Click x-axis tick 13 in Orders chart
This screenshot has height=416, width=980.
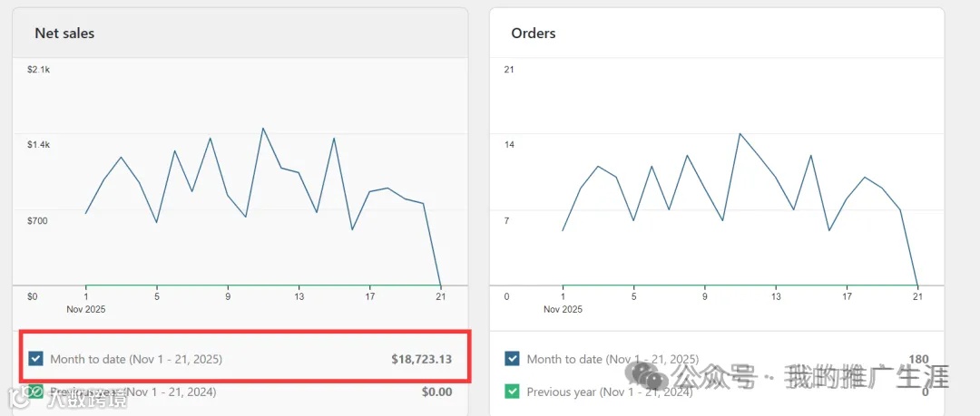(776, 296)
